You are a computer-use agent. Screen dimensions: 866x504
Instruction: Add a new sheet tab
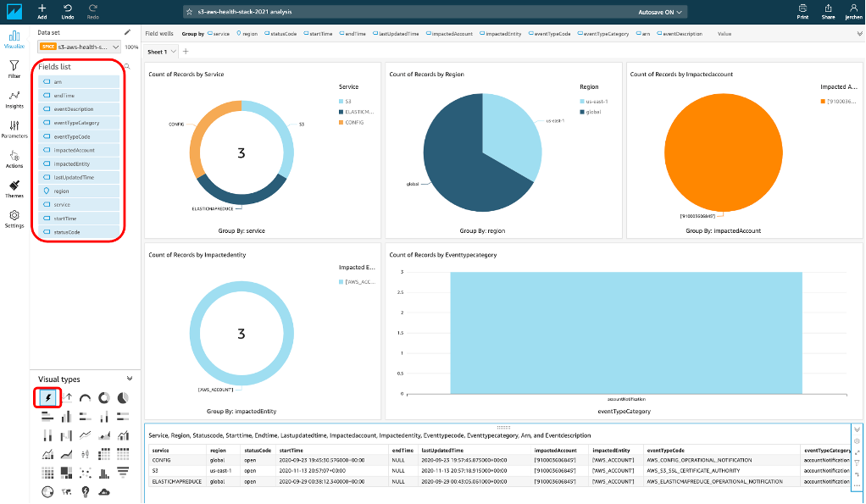pos(186,52)
